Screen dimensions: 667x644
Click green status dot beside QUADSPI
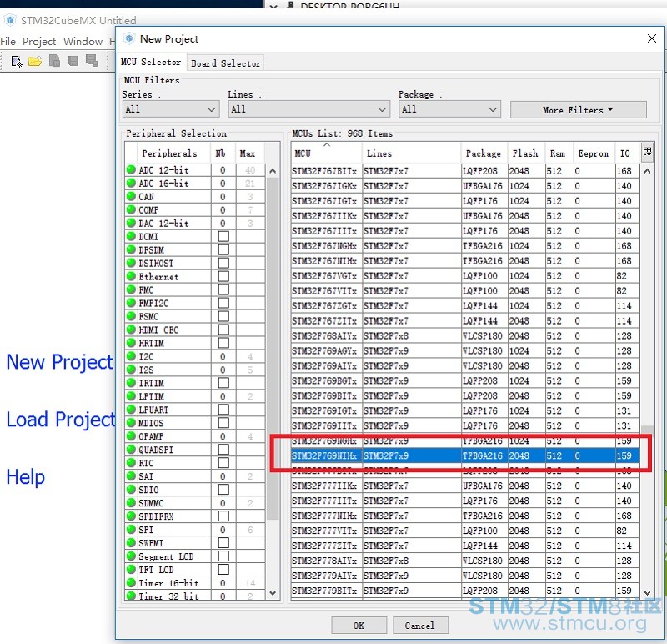click(131, 449)
